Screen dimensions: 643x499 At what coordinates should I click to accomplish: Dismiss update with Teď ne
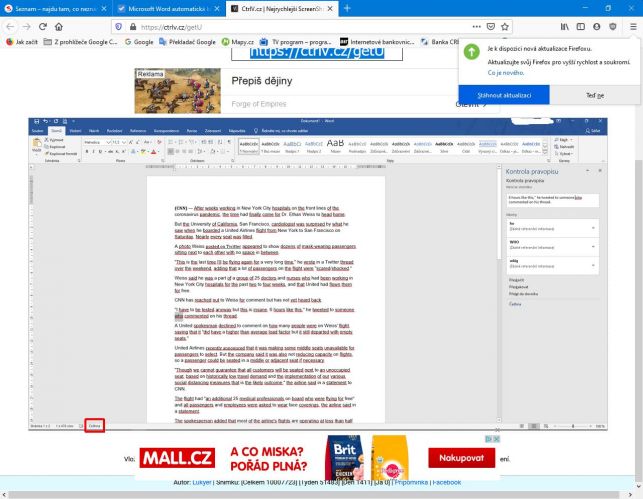tap(595, 95)
